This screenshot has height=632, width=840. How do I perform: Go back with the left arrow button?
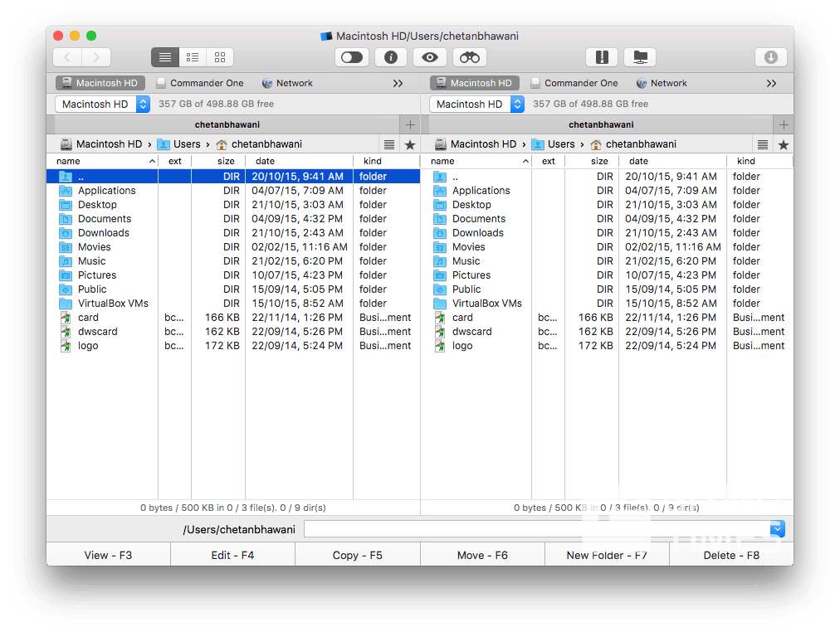click(67, 57)
